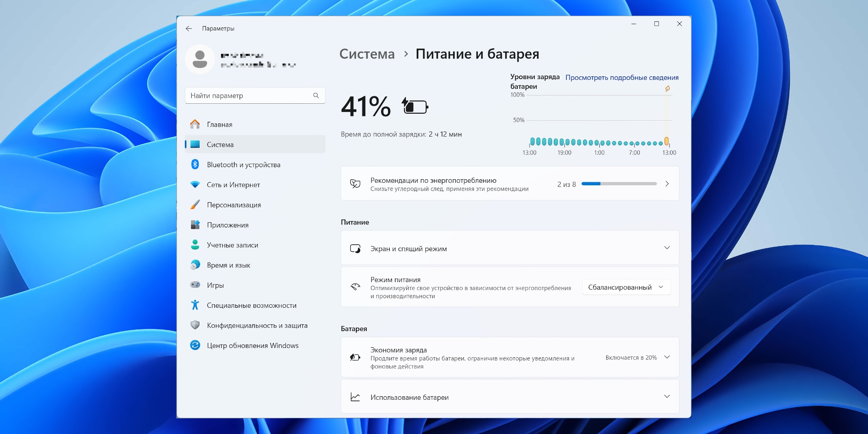Screen dimensions: 868x434
Task: Close the Параметры window
Action: click(680, 24)
